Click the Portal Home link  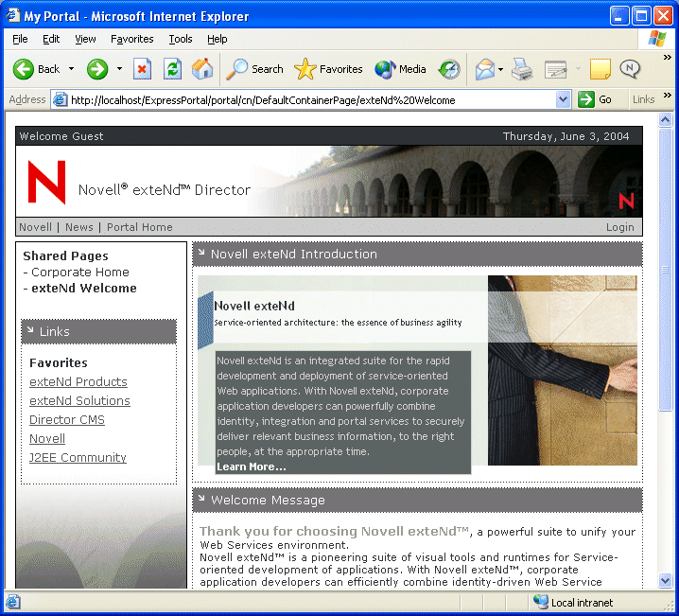pos(139,227)
